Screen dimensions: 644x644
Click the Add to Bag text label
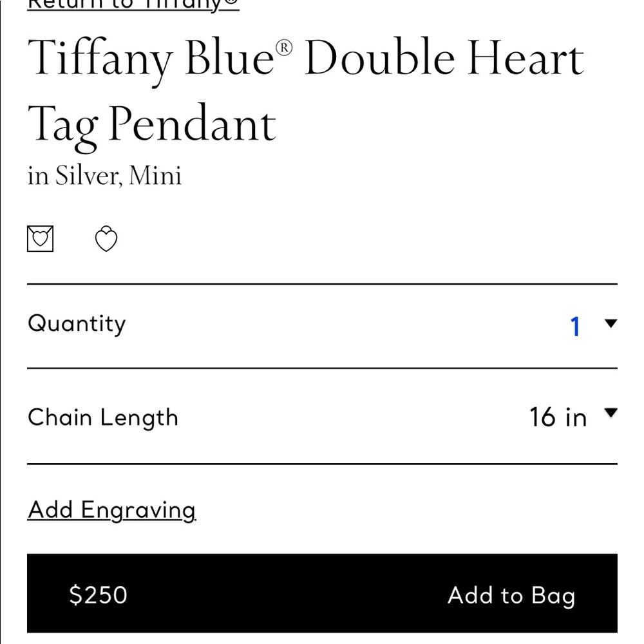pyautogui.click(x=511, y=596)
